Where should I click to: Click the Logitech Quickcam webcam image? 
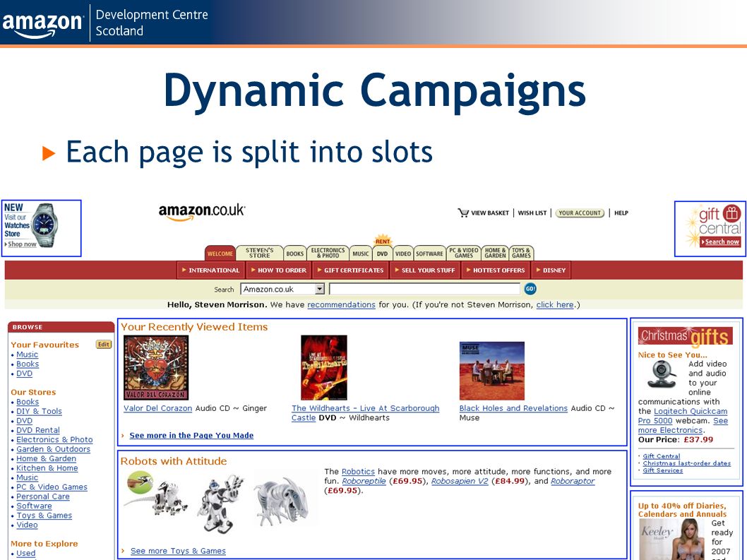click(x=662, y=374)
